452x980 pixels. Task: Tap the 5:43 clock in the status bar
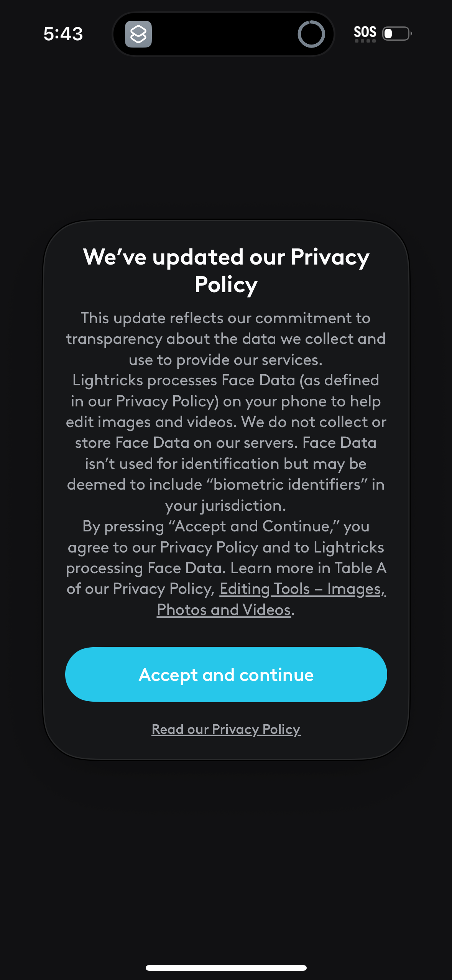pyautogui.click(x=63, y=34)
